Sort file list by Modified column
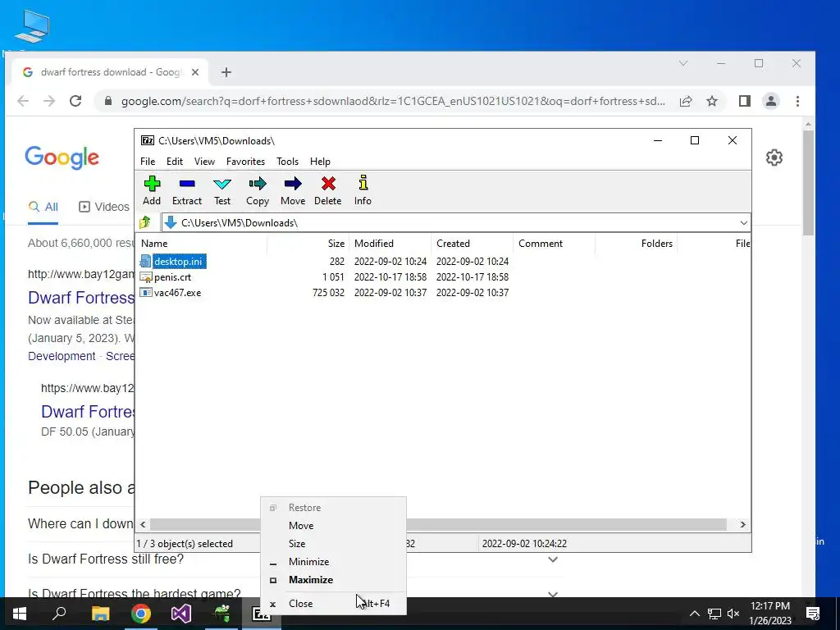 click(390, 243)
